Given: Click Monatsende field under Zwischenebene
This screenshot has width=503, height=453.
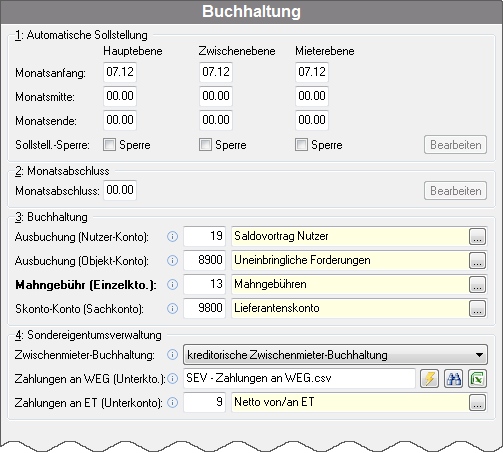Looking at the screenshot, I should pos(216,120).
